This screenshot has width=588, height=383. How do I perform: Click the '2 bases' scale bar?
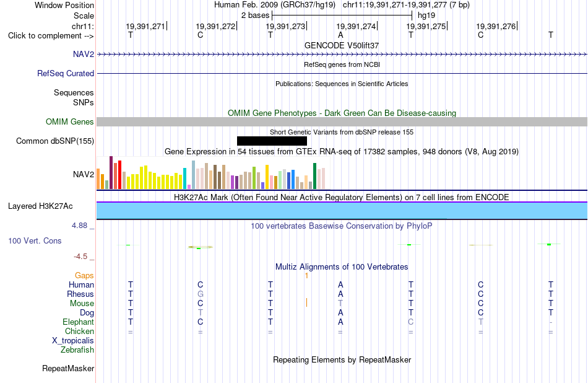click(x=342, y=15)
